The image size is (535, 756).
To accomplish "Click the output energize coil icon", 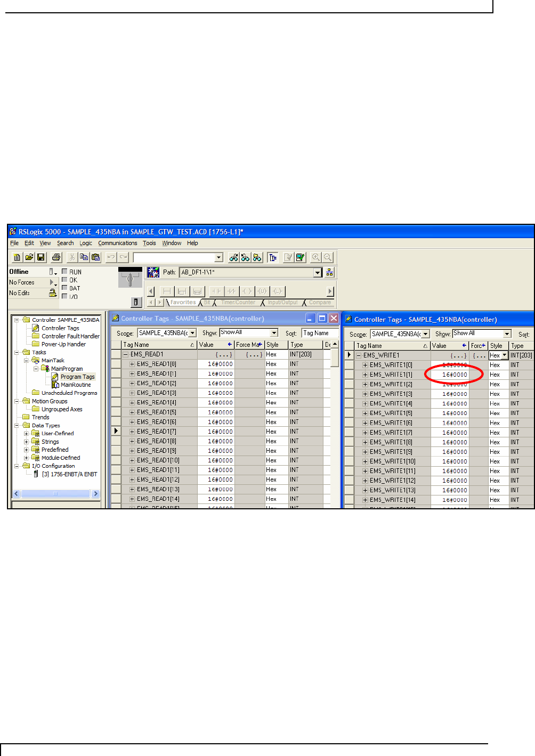I will (x=247, y=291).
